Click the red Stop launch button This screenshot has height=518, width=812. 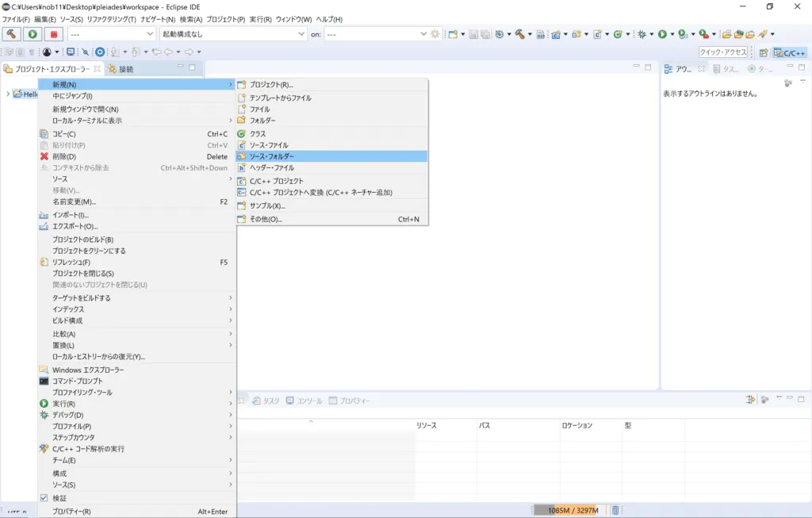coord(53,34)
